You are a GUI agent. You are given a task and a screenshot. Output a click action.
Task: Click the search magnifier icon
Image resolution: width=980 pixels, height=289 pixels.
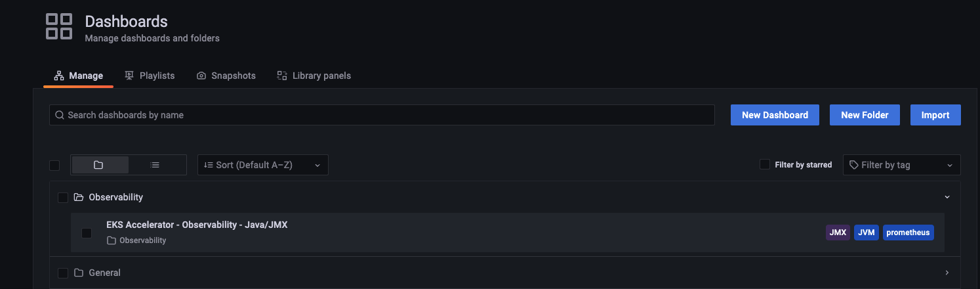point(60,115)
